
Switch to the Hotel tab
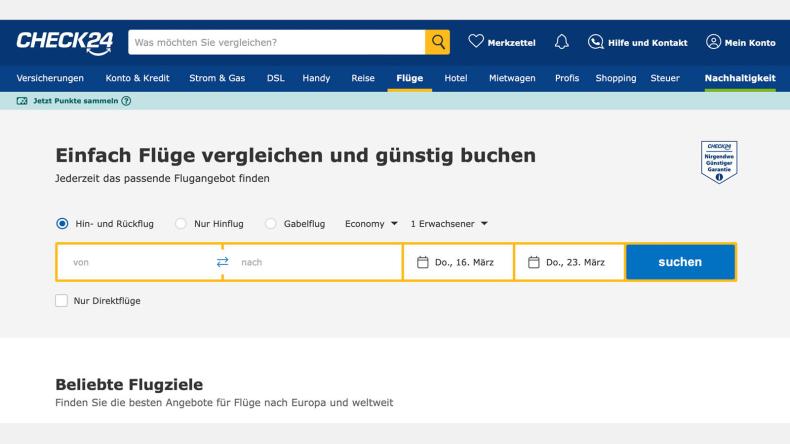coord(455,78)
